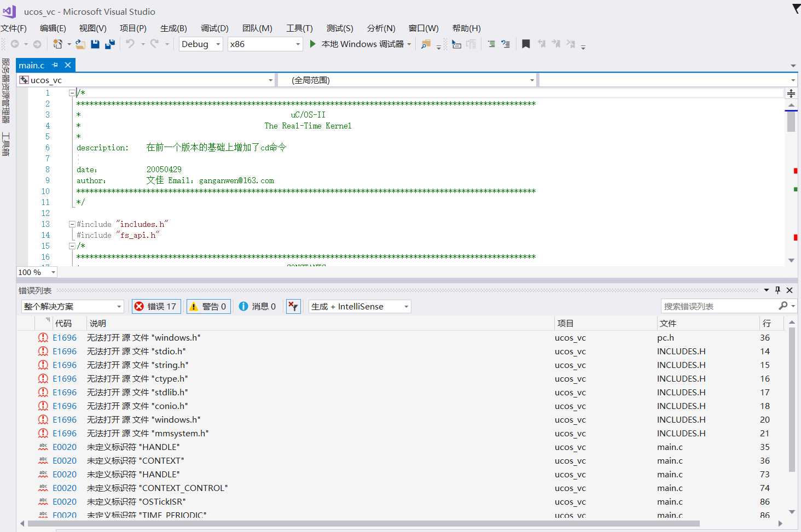Viewport: 801px width, 532px height.
Task: Open the Debug configuration dropdown
Action: click(x=201, y=44)
